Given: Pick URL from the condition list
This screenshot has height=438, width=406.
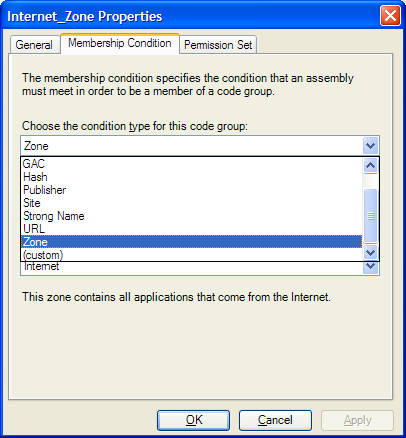Looking at the screenshot, I should (x=192, y=229).
